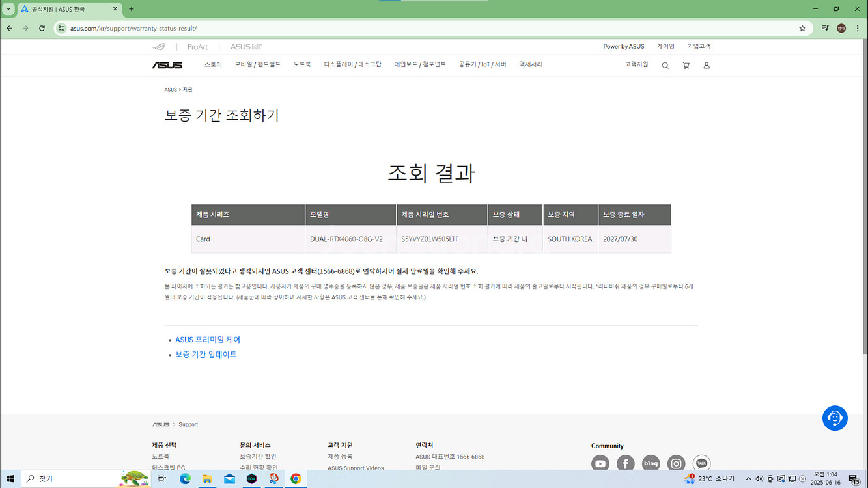Open the ASUS 프리미엄 케어 link
Image resolution: width=868 pixels, height=488 pixels.
[208, 340]
